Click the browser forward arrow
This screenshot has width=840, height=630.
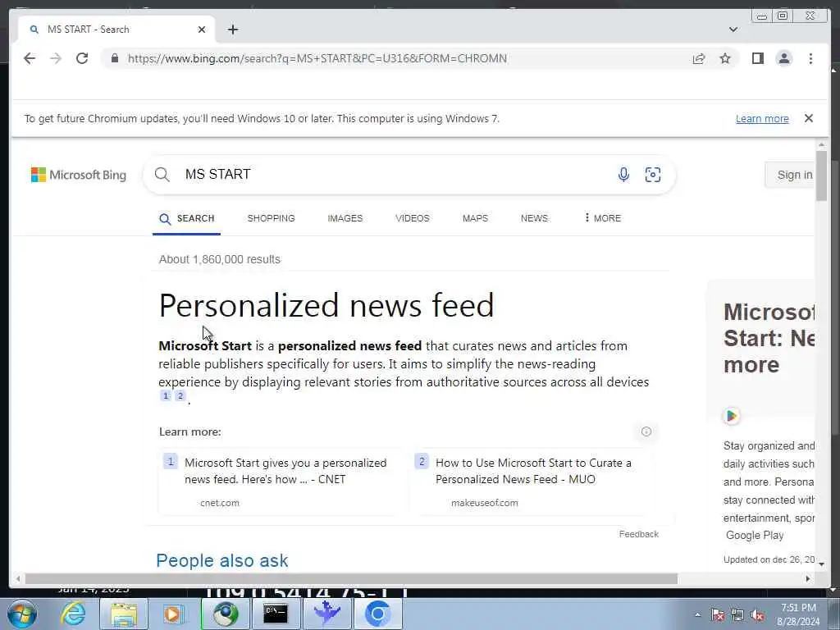click(56, 58)
